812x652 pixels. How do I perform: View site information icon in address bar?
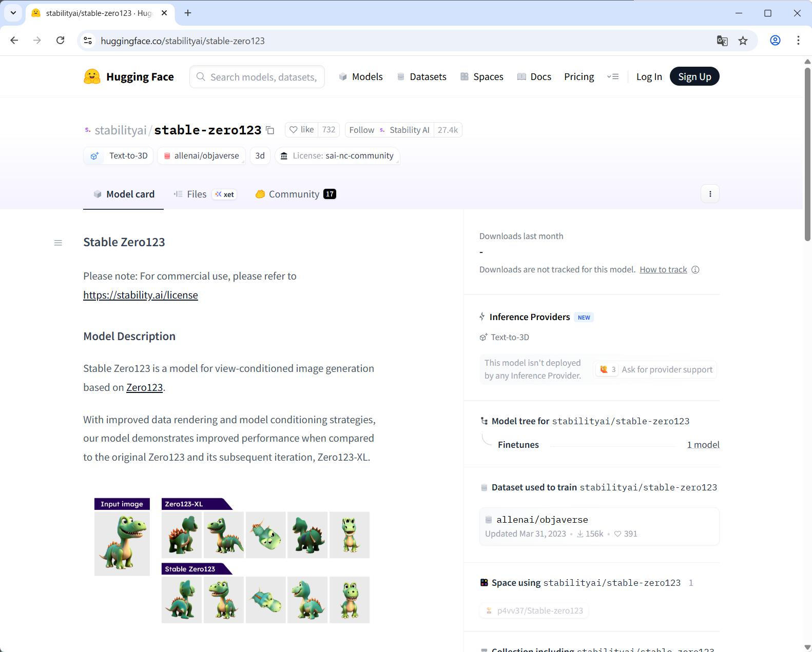88,41
